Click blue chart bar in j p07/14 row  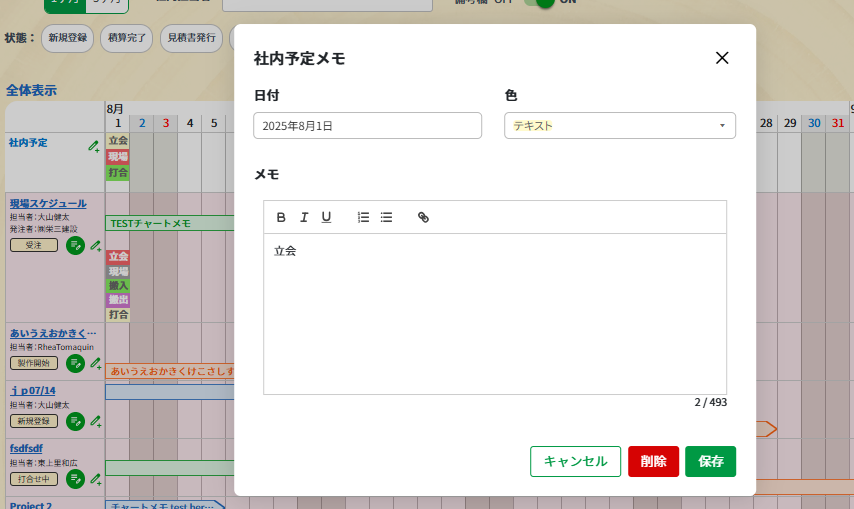(x=170, y=392)
